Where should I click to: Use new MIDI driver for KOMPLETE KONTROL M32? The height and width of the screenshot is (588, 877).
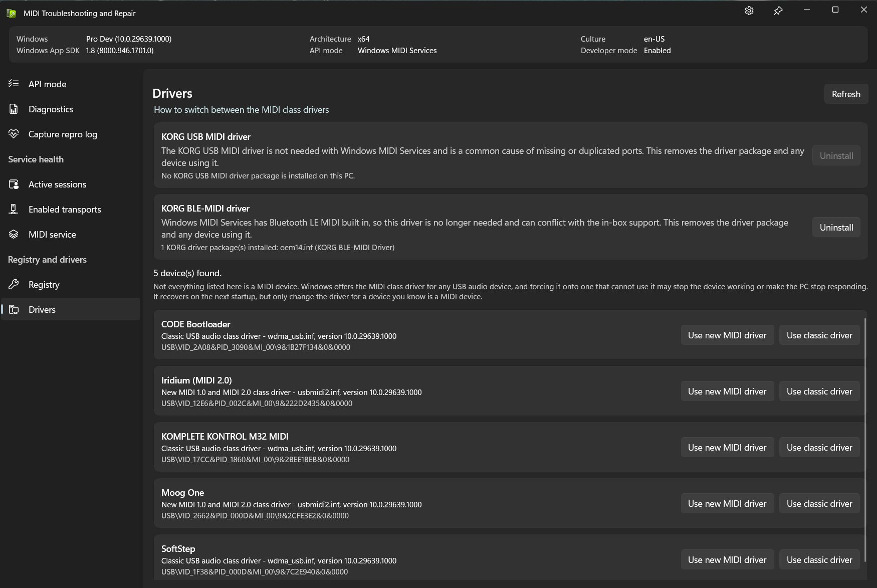727,448
